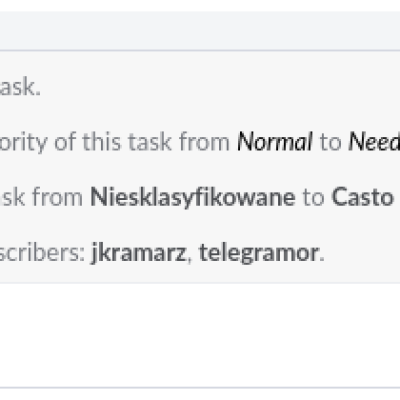Screen dimensions: 400x400
Task: Click 'sk from' text before Niesklasyfikowane
Action: (41, 197)
